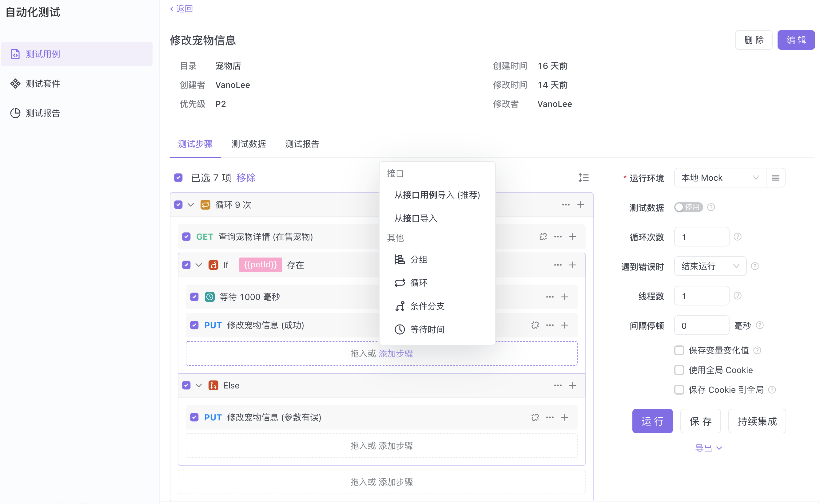The width and height of the screenshot is (820, 504).
Task: Click help icon next to 遇到错误时 dropdown
Action: pos(754,266)
